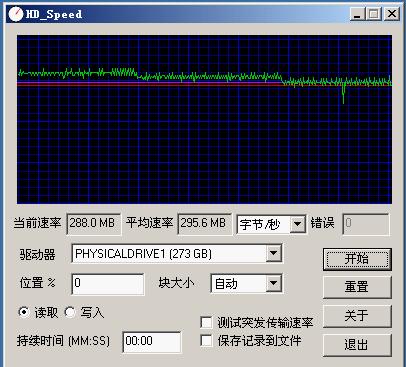Click the 重置 (reset) button
The image size is (406, 367).
coord(357,287)
